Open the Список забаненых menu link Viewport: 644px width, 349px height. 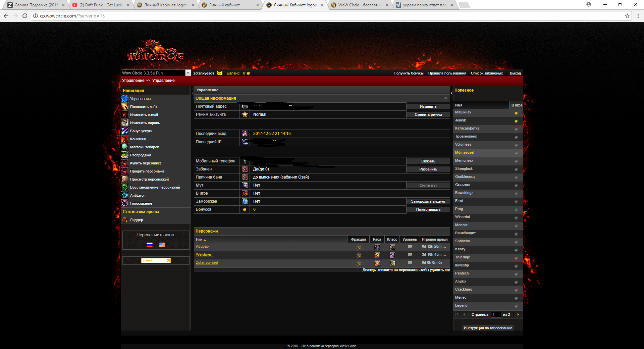pyautogui.click(x=486, y=73)
